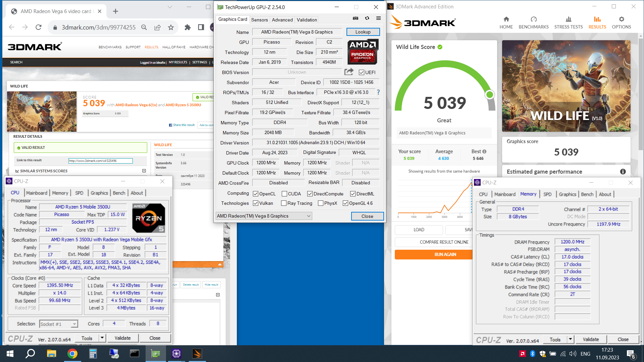Switch to GPU-Z Validation tab
644x362 pixels.
[307, 20]
